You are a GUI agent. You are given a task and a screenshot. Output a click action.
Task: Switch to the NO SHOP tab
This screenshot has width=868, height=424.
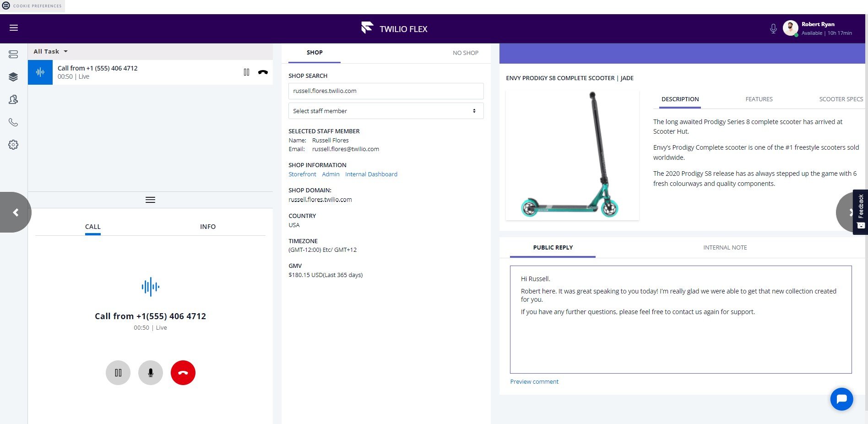[x=466, y=53]
